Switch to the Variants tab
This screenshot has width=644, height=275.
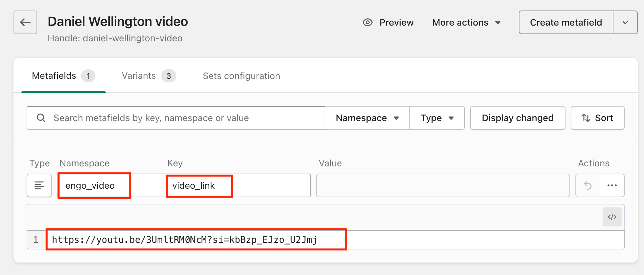[x=149, y=76]
